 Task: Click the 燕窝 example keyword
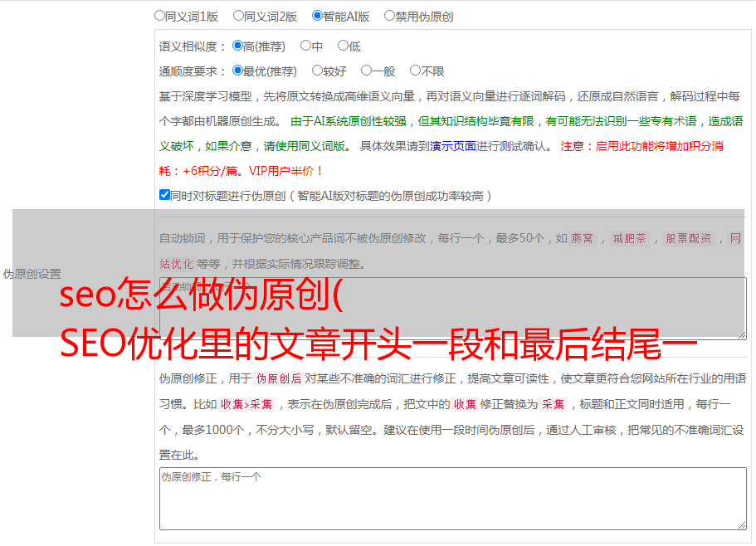point(582,238)
